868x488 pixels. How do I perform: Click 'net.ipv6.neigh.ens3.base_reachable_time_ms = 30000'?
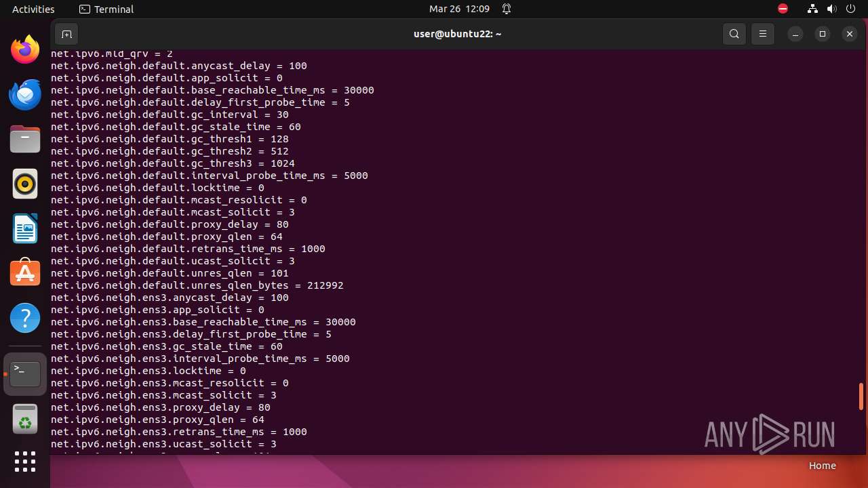(x=203, y=322)
